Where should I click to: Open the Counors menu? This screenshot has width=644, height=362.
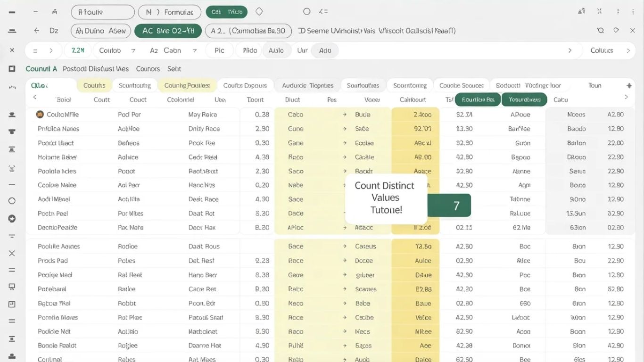point(148,68)
